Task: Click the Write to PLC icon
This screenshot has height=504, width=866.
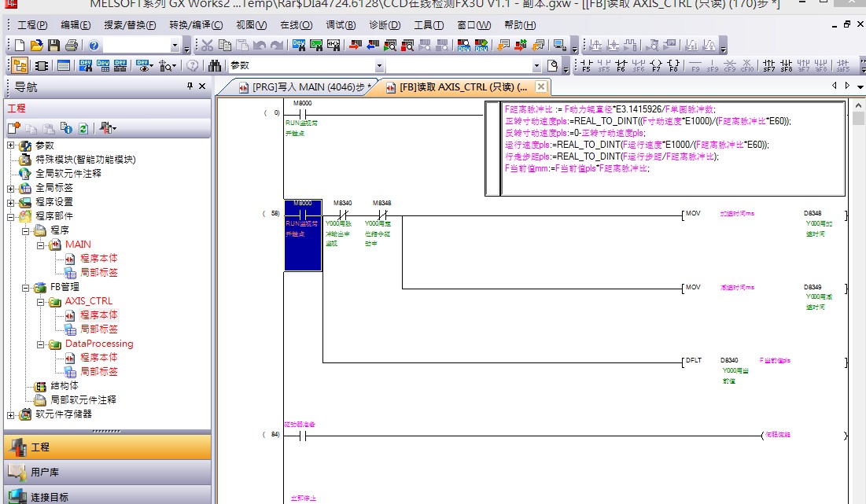Action: [356, 46]
